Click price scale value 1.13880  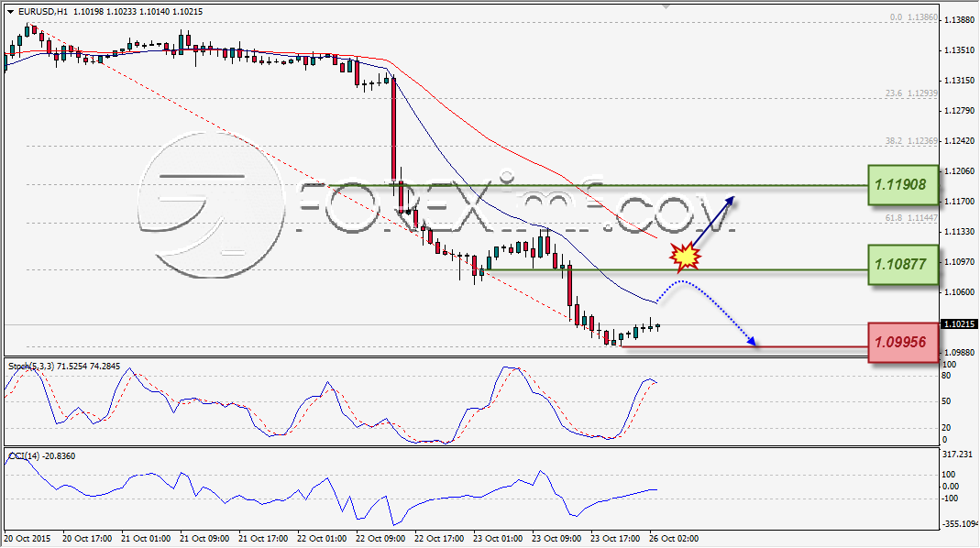[x=960, y=20]
